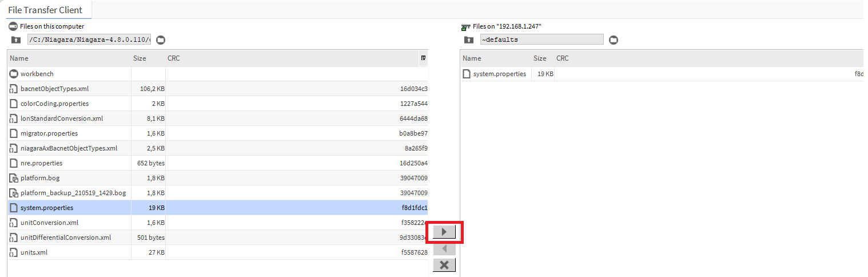
Task: Sort remote files by Name column header
Action: [494, 58]
